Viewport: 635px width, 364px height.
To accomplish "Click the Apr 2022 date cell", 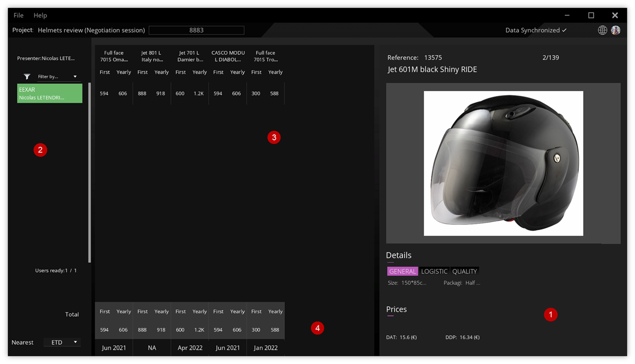I will [190, 348].
